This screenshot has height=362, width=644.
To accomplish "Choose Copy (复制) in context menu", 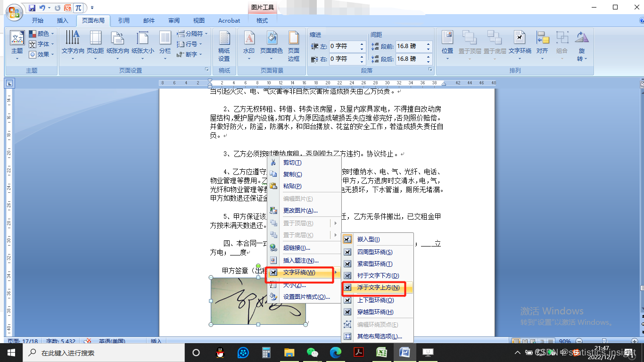I will (305, 174).
